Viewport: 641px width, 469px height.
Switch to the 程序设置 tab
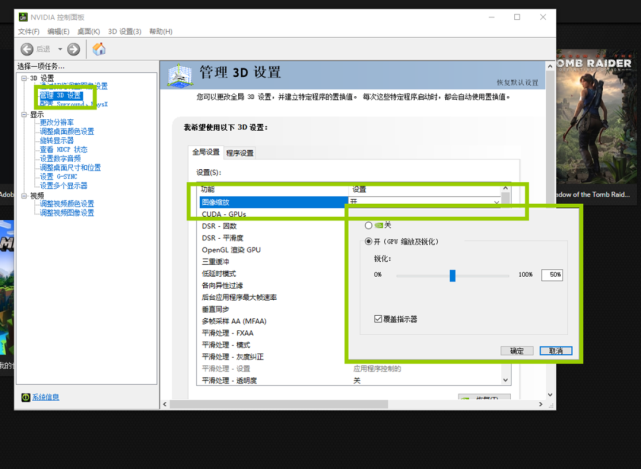pyautogui.click(x=240, y=153)
